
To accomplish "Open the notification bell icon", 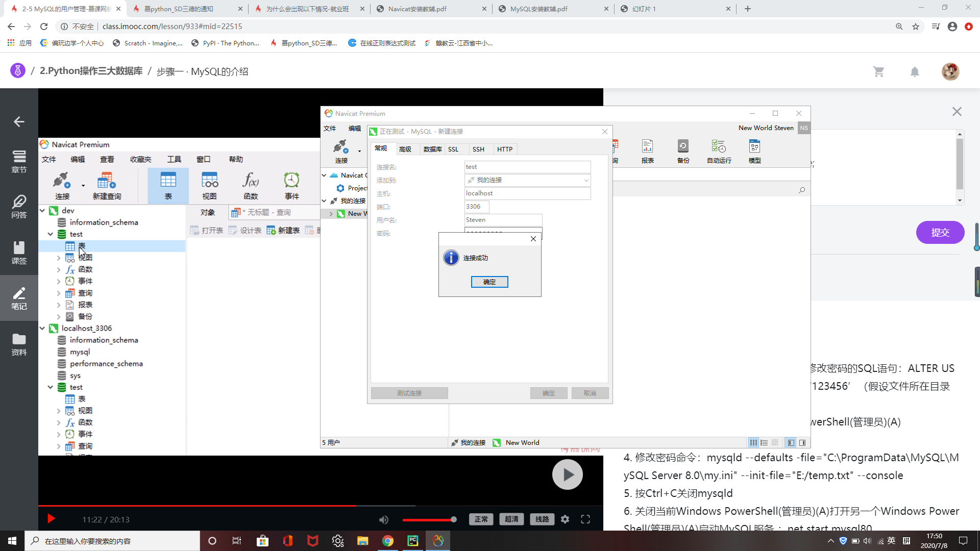I will pos(915,72).
